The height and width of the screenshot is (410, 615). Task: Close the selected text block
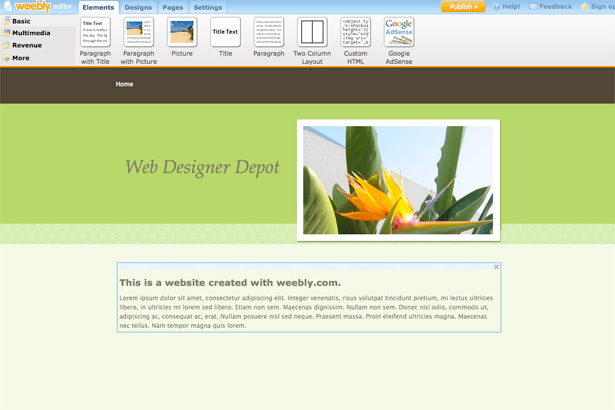496,267
